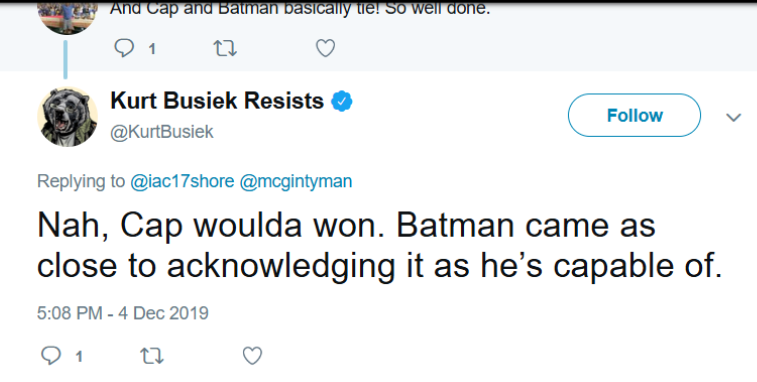Reply to the upper tweet about Cap and Batman
This screenshot has width=757, height=382.
[124, 48]
